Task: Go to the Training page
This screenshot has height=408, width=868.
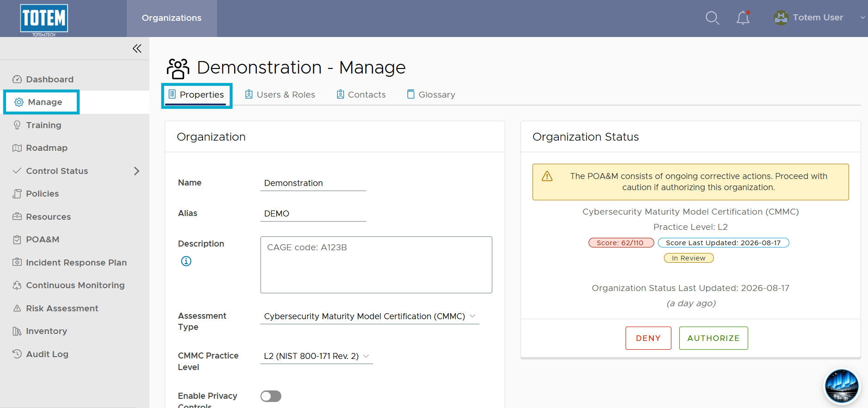Action: pos(74,125)
